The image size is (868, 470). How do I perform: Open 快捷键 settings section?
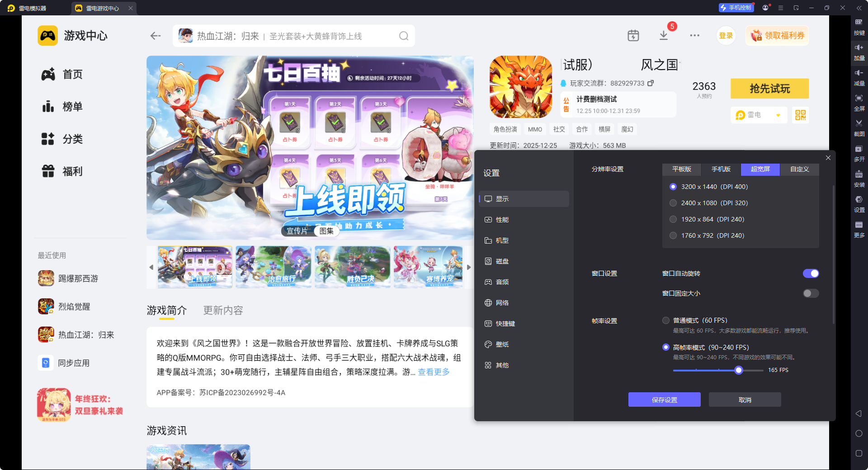[x=524, y=324]
